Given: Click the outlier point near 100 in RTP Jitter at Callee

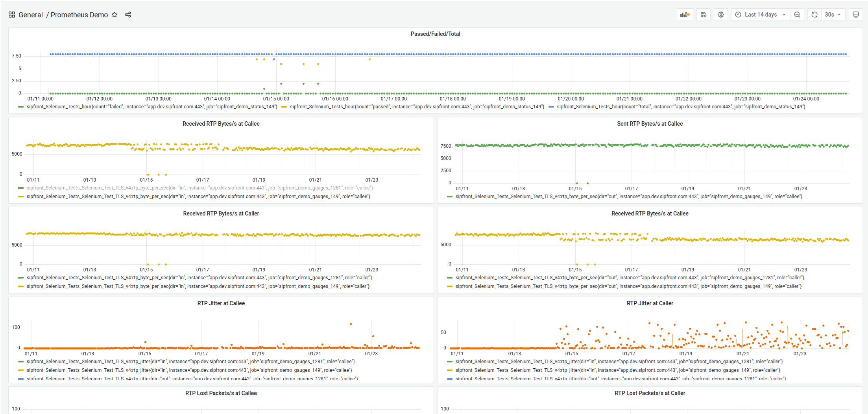Looking at the screenshot, I should point(351,324).
